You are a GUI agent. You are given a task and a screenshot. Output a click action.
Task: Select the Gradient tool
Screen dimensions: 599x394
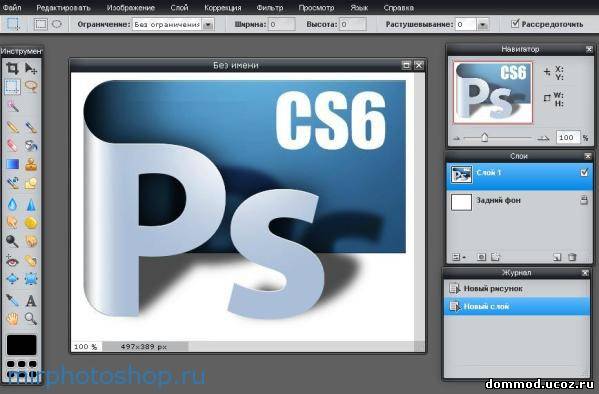(x=13, y=164)
